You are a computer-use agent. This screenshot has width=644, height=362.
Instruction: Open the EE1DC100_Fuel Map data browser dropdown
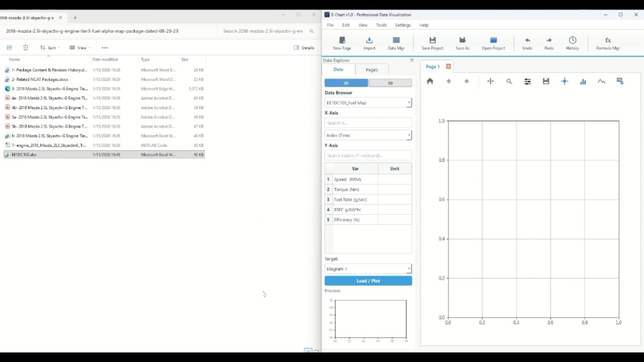tap(368, 102)
